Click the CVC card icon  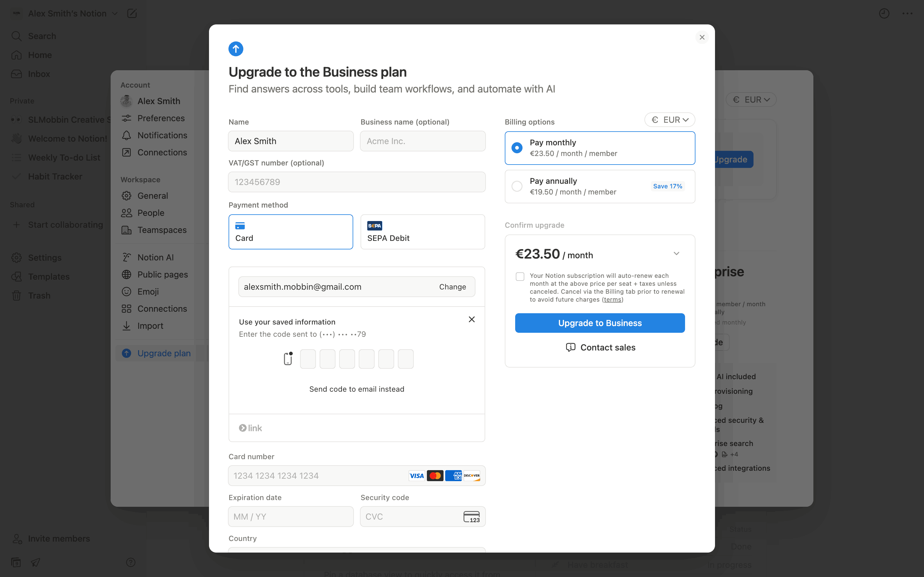[471, 517]
